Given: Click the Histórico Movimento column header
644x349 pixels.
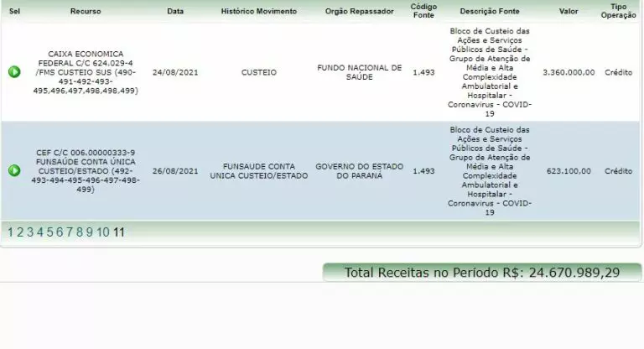Looking at the screenshot, I should click(258, 12).
